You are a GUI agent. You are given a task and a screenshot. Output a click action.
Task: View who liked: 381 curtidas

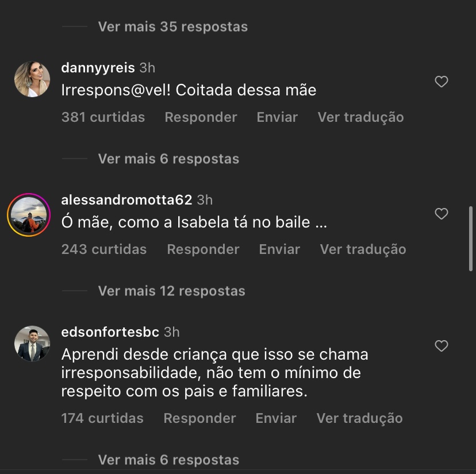tap(103, 117)
